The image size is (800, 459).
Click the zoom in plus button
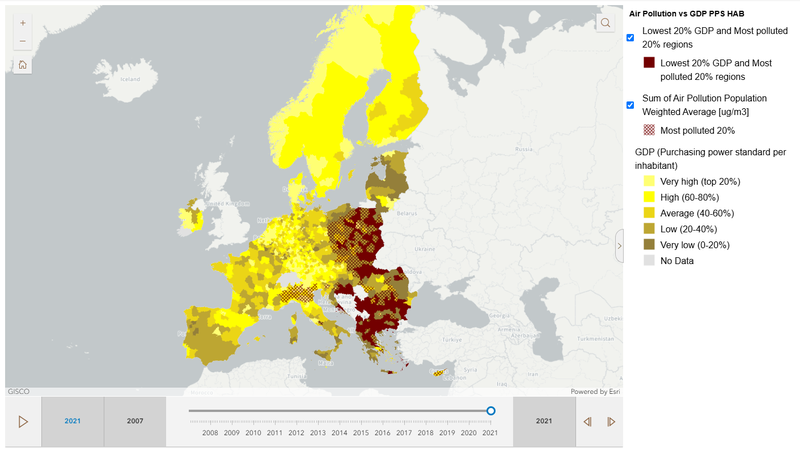tap(23, 22)
